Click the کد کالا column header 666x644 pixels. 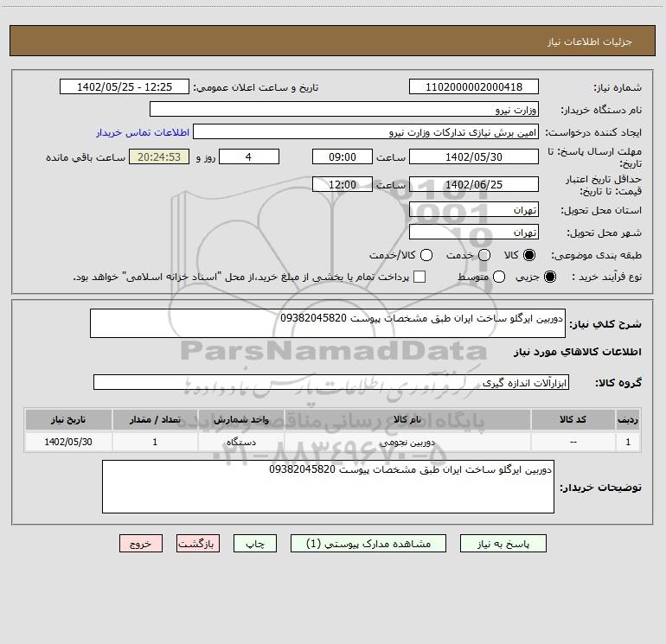[573, 419]
